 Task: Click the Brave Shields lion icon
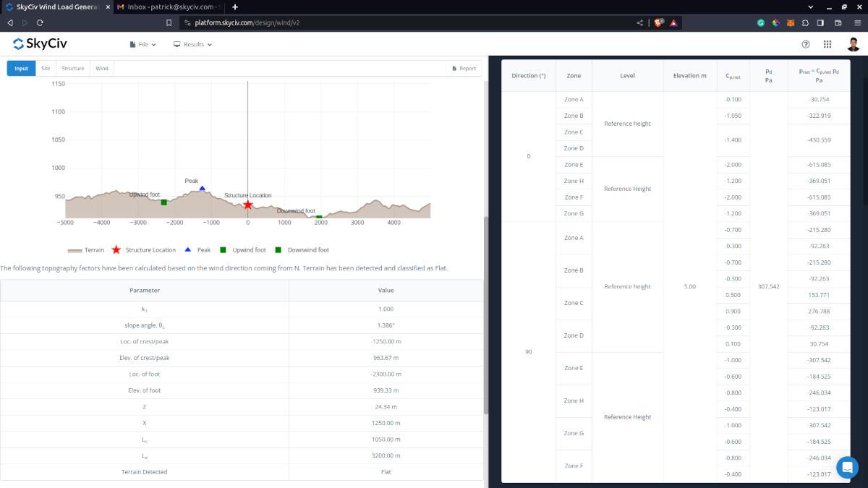pos(659,22)
